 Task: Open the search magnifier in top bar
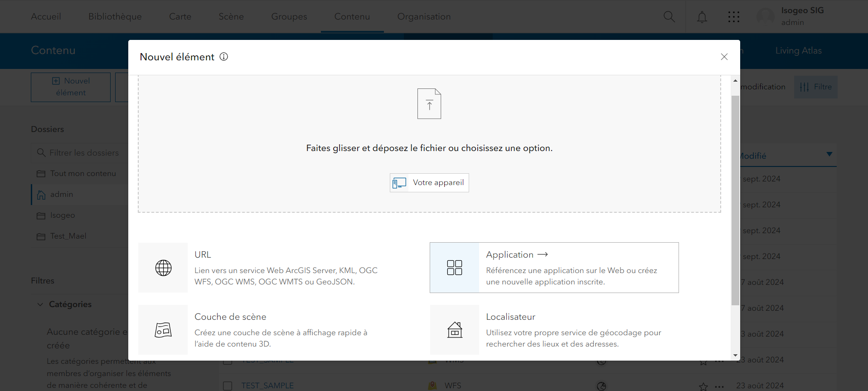(x=669, y=17)
